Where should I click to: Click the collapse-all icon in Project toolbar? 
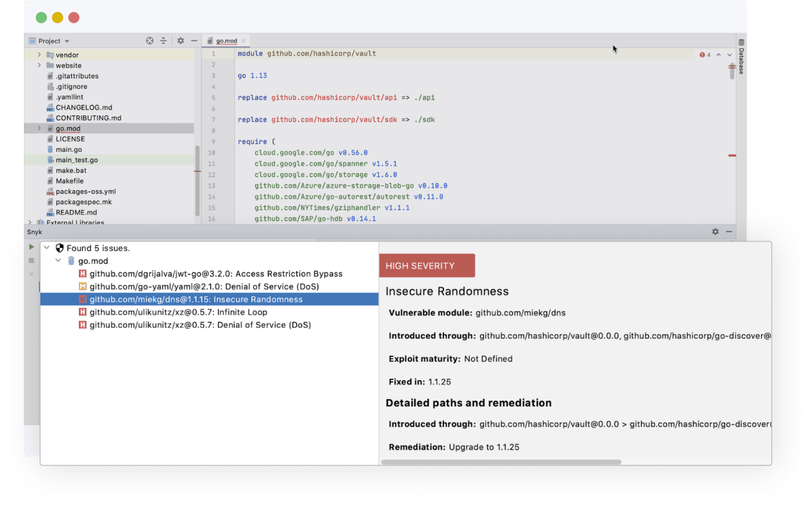click(164, 40)
